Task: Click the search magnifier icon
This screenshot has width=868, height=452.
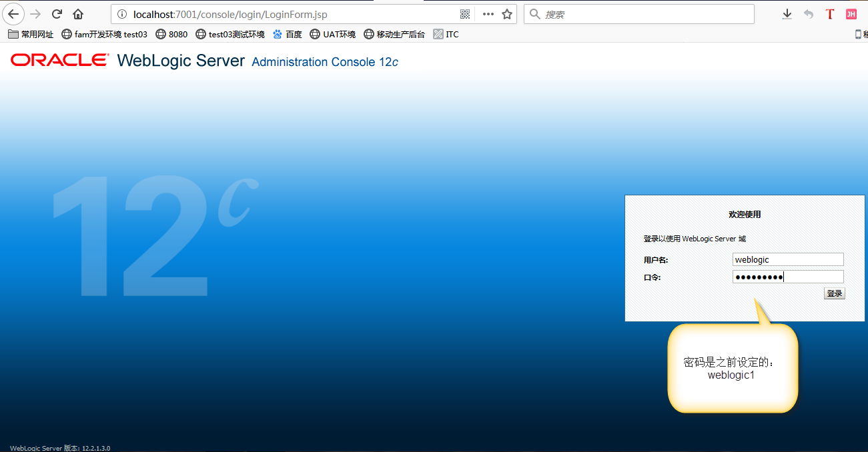Action: coord(534,14)
